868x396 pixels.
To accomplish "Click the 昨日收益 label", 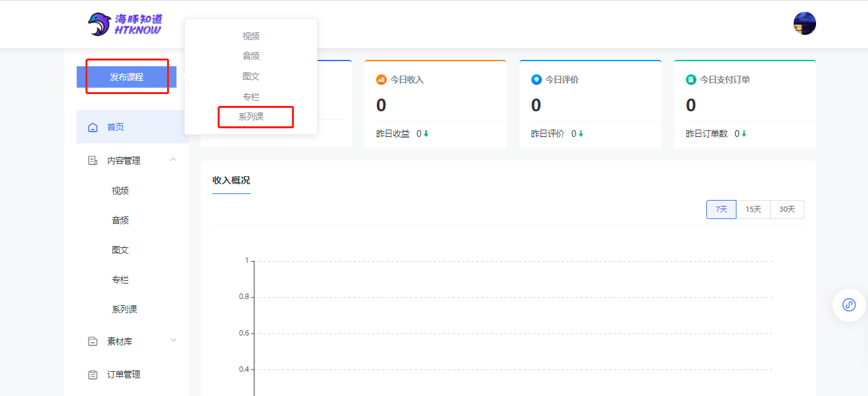I will (393, 134).
